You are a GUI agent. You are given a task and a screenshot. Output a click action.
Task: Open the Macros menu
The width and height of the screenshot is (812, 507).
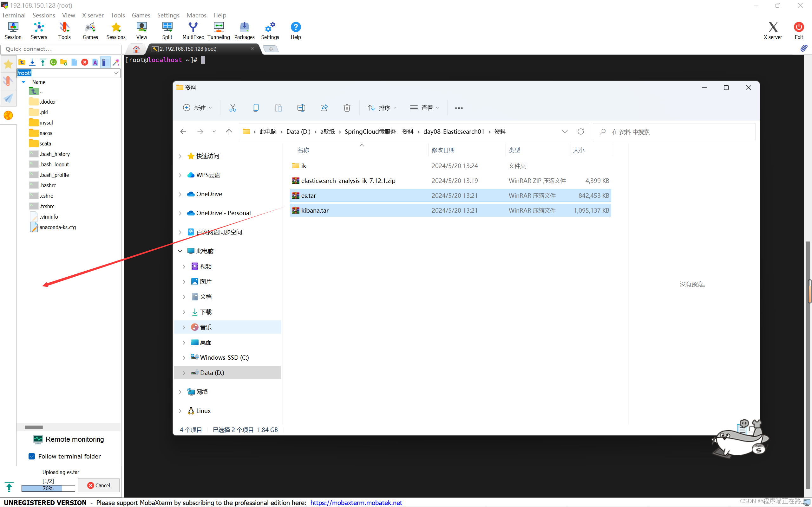(196, 15)
